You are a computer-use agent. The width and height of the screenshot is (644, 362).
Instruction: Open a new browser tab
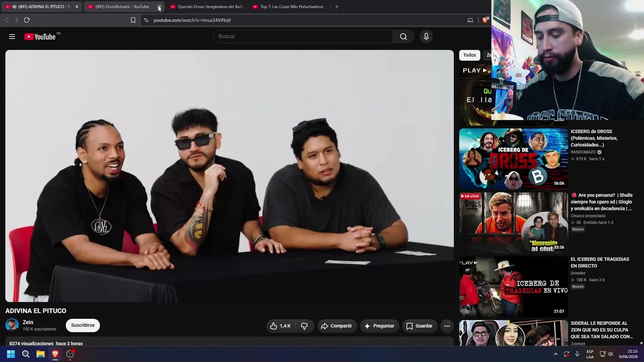pos(337,7)
